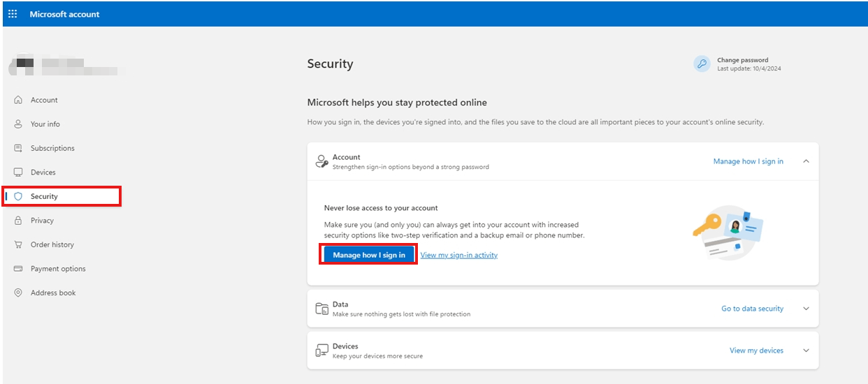Click Go to data security link

[x=753, y=309]
